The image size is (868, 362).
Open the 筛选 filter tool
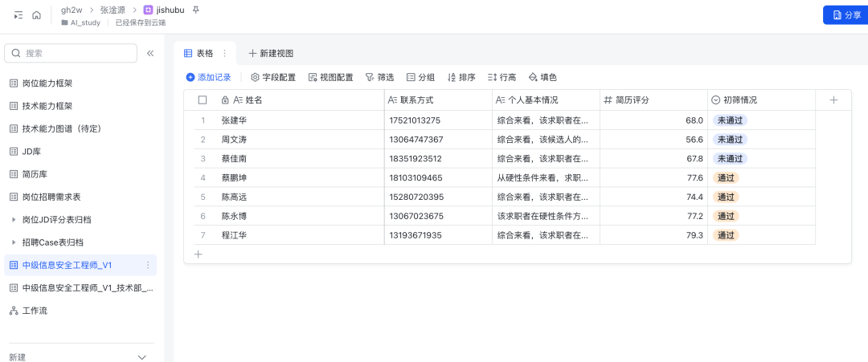[x=379, y=77]
